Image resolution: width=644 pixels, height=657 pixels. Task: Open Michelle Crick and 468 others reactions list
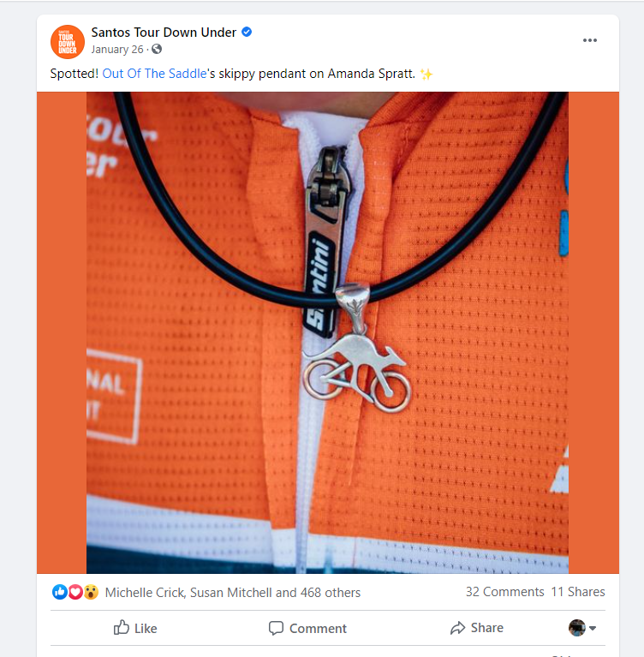(x=233, y=593)
